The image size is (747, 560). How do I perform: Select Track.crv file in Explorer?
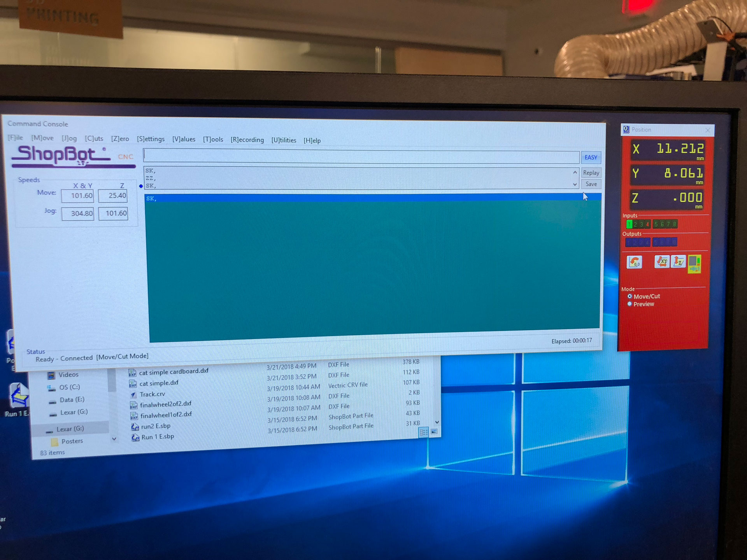pyautogui.click(x=152, y=394)
